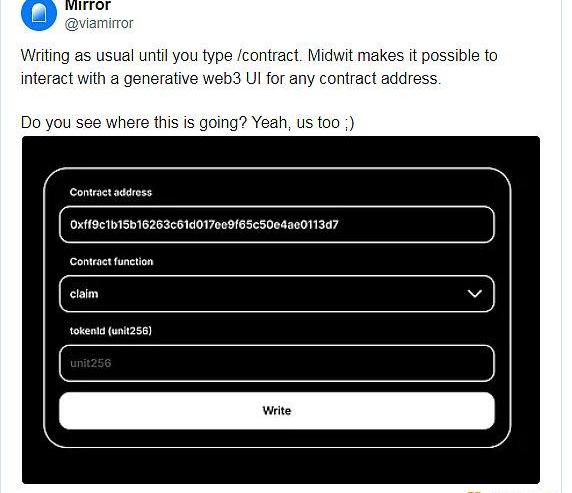Click the Mirror profile avatar icon
Viewport: 572px width, 493px height.
[39, 13]
